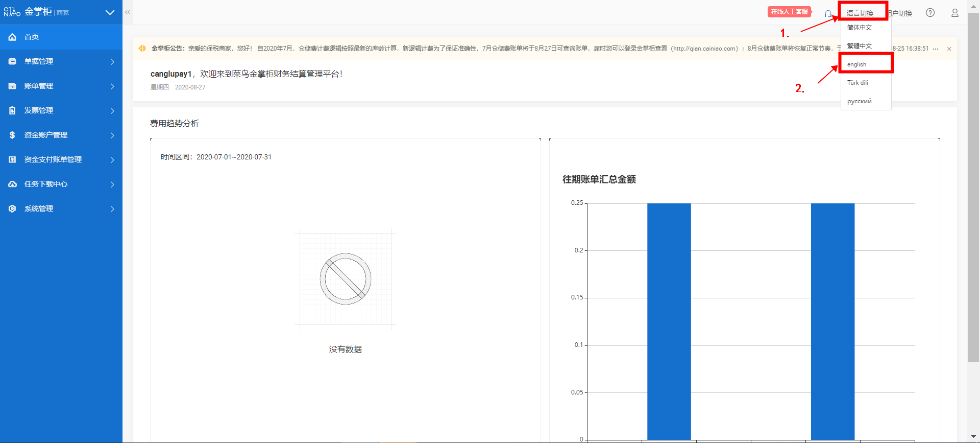Screen dimensions: 980x443
Task: Click the 在线人工客服 button
Action: 790,12
